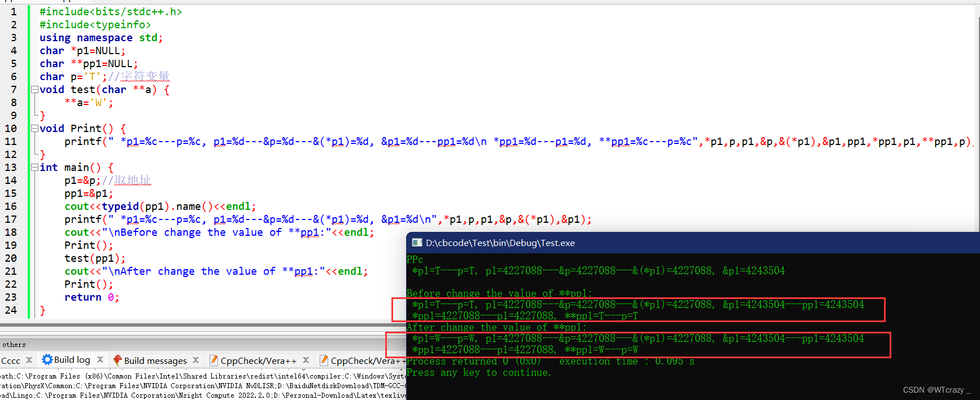The width and height of the screenshot is (980, 400).
Task: Click the 'cout<<typeid(pp1).name()<<endl;' line
Action: [x=160, y=206]
